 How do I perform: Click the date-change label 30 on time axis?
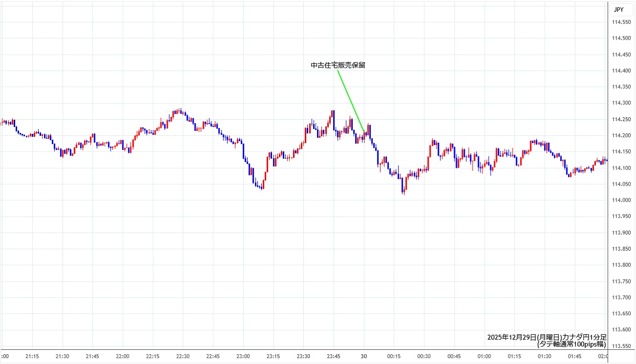363,357
